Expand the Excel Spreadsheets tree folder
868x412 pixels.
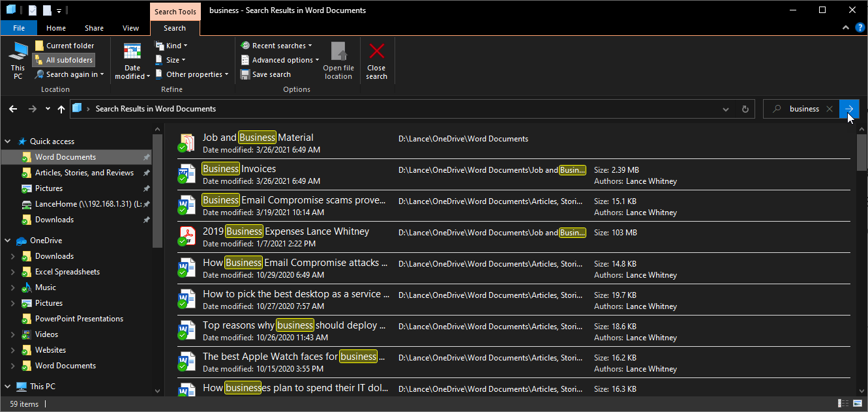pos(12,272)
